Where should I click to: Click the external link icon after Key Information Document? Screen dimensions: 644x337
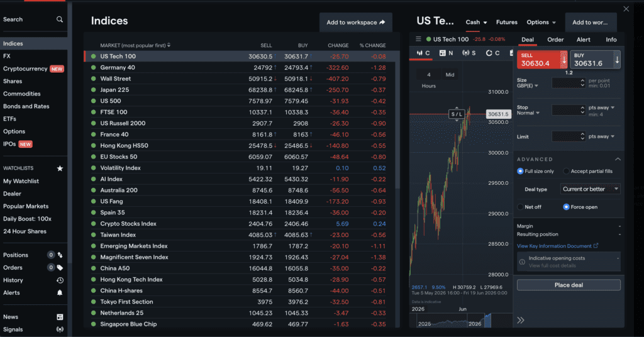point(596,245)
